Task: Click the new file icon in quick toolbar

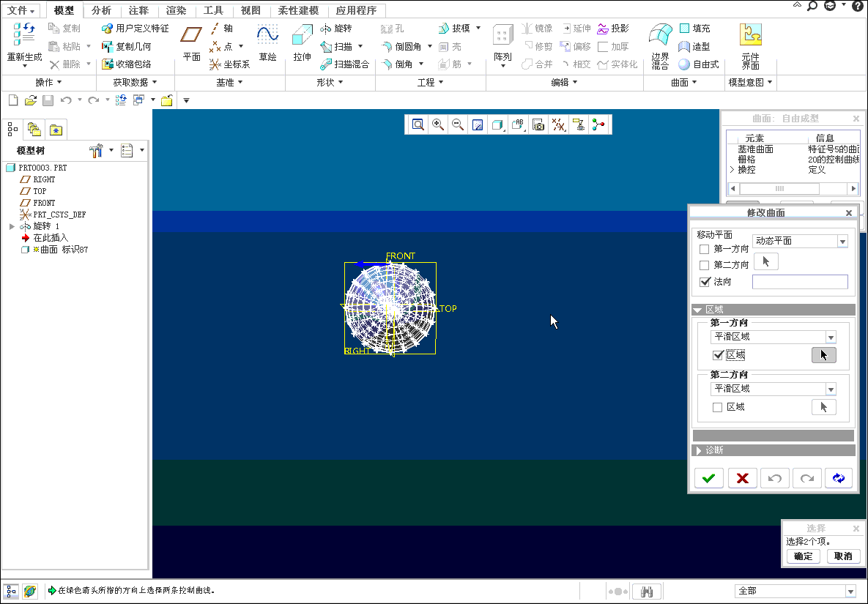Action: click(13, 100)
